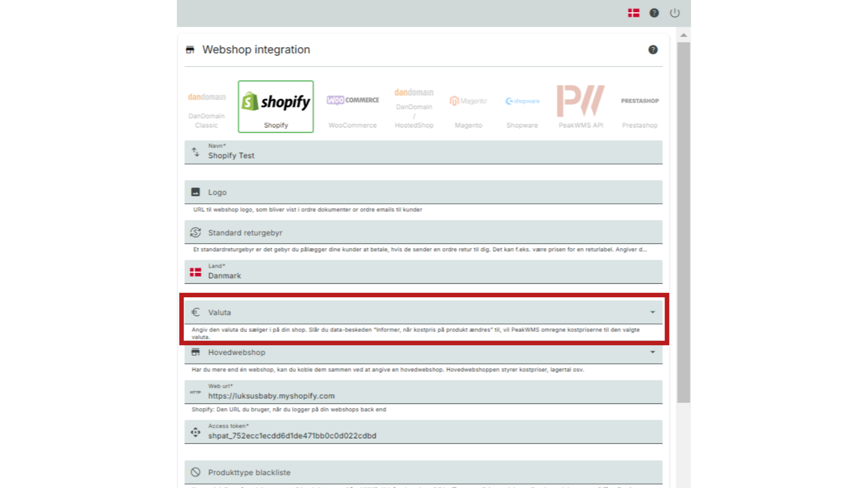
Task: Click the Standard returgebyr field
Action: pos(423,232)
